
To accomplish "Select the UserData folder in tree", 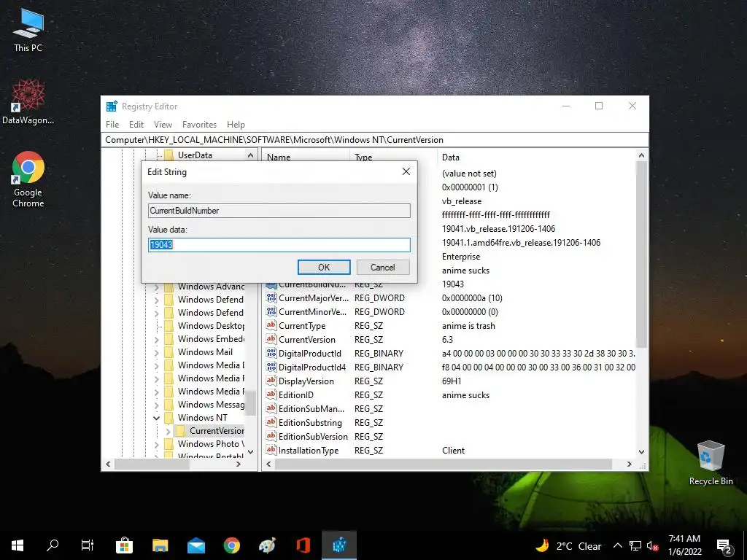I will [195, 155].
